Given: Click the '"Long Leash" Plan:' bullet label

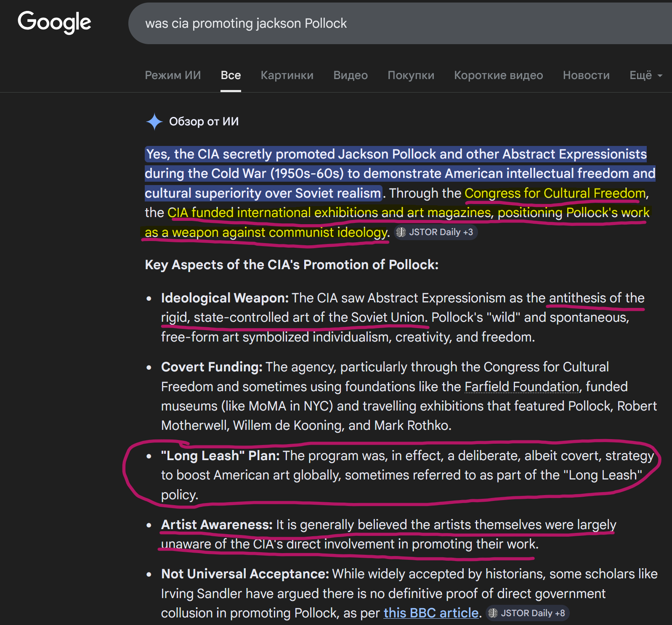Looking at the screenshot, I should [x=220, y=456].
